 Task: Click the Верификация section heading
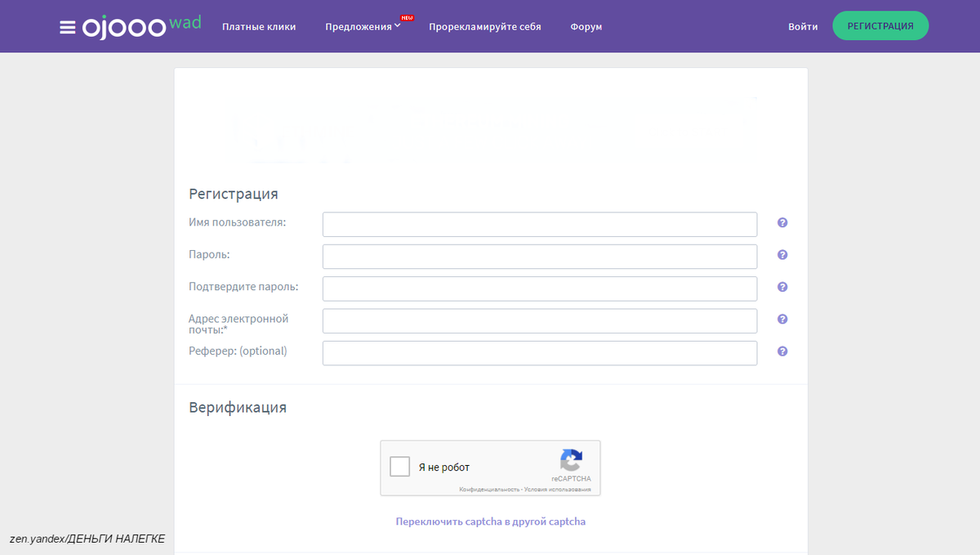[x=238, y=407]
